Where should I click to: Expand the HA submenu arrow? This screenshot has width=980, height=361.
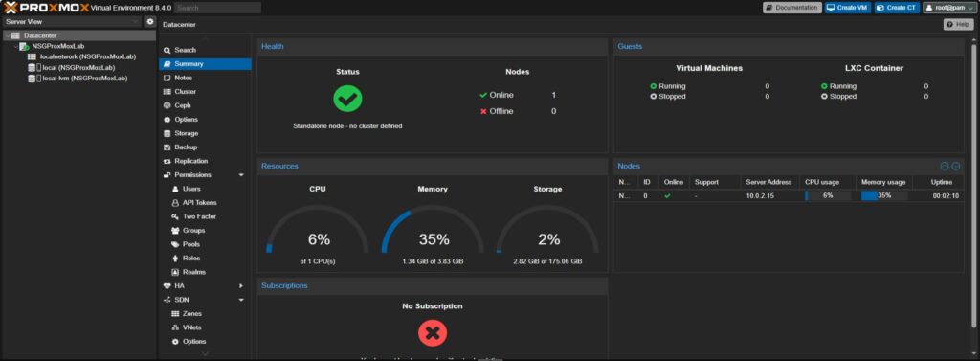click(241, 286)
